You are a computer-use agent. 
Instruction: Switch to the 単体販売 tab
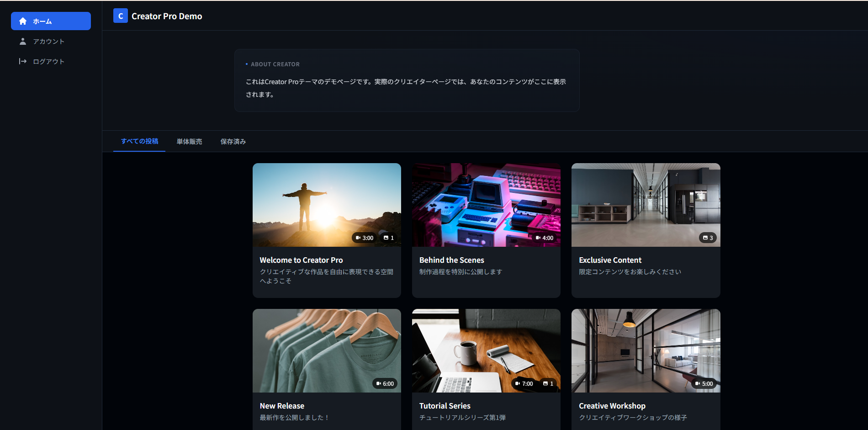pos(189,142)
